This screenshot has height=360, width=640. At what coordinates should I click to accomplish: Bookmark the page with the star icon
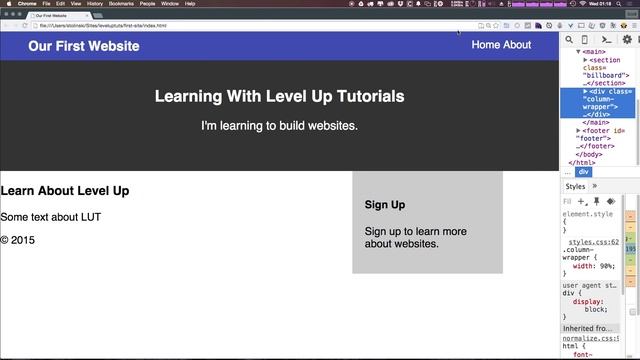[x=496, y=26]
